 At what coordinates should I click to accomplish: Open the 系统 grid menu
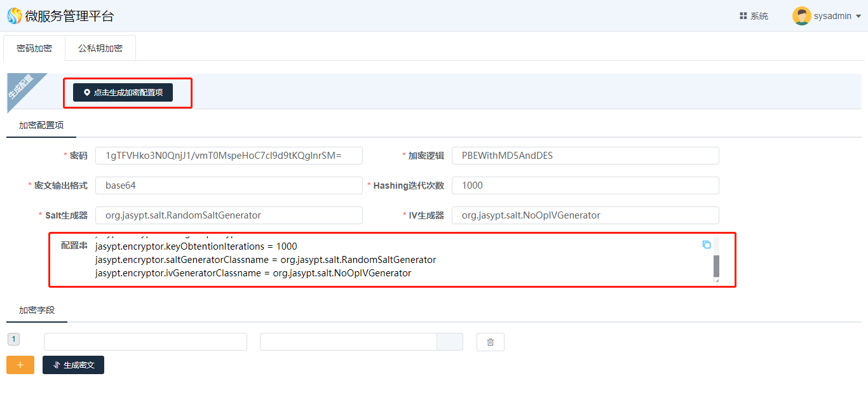[754, 16]
